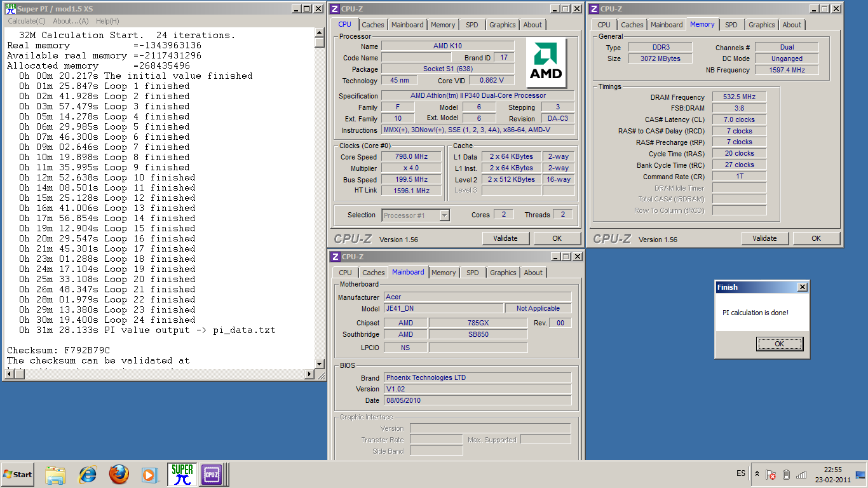Image resolution: width=868 pixels, height=488 pixels.
Task: Open the ES language indicator
Action: coord(741,474)
